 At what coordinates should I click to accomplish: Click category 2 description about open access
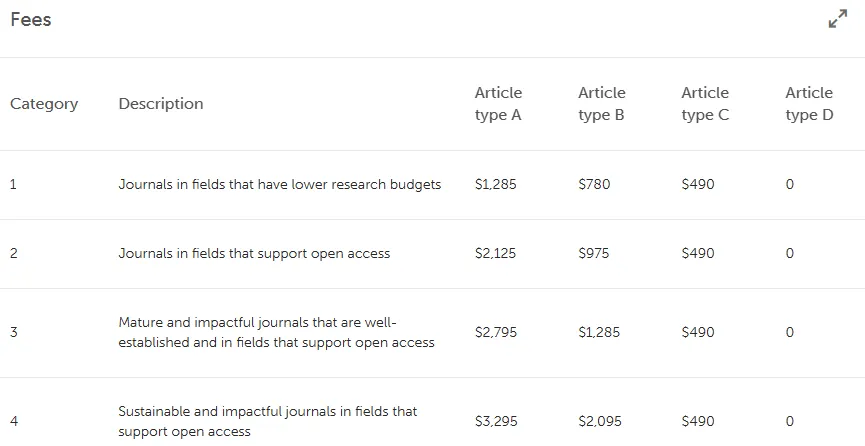254,253
